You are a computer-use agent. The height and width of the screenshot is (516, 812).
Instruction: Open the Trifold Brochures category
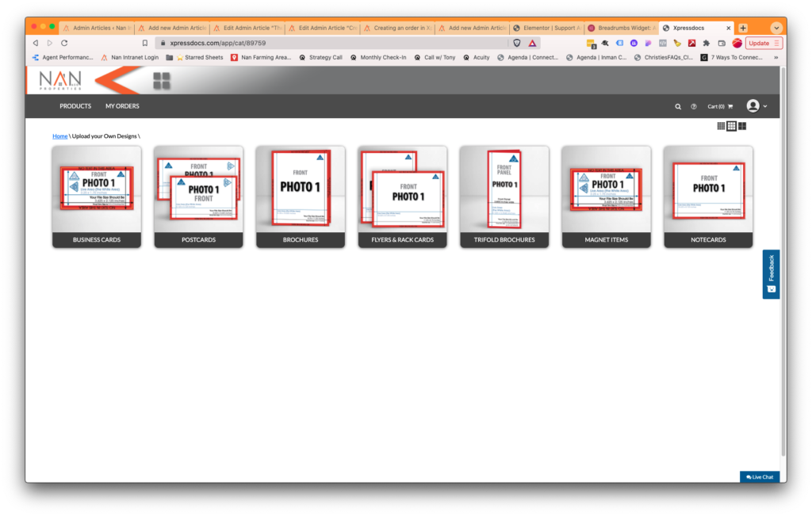click(504, 197)
